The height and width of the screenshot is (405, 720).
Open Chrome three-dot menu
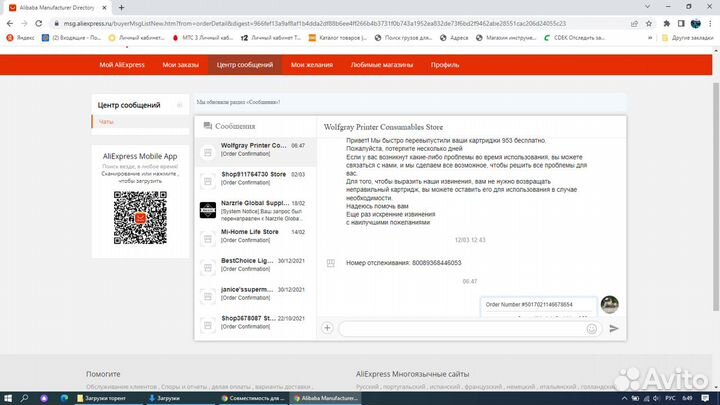[x=710, y=23]
